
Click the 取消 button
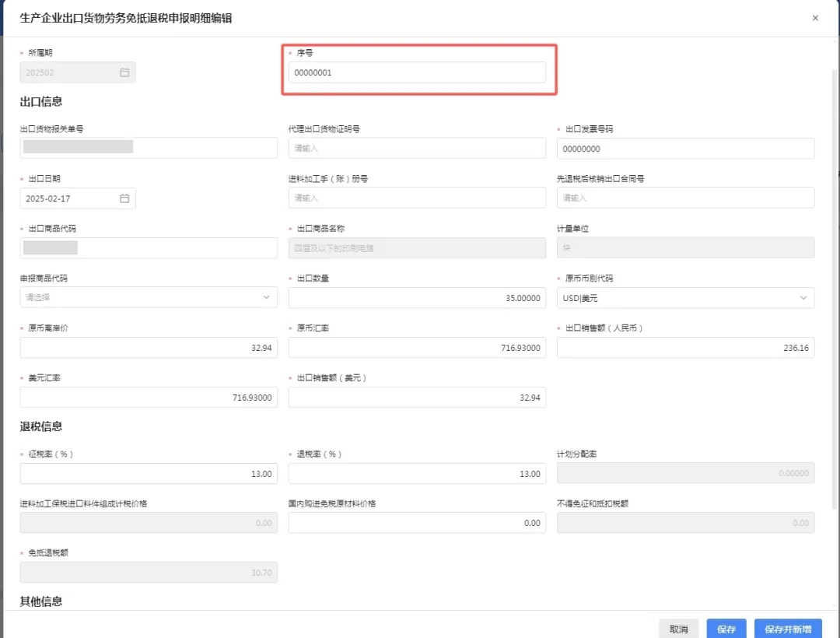click(x=678, y=629)
